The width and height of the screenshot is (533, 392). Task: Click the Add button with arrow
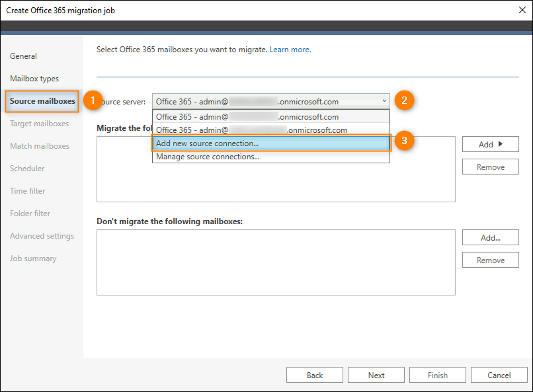coord(490,144)
